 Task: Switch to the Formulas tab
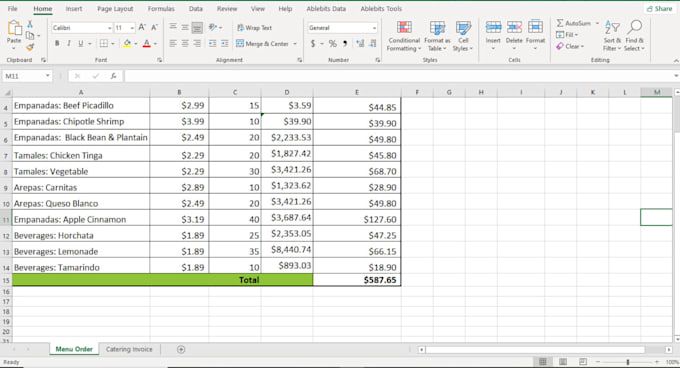click(161, 9)
